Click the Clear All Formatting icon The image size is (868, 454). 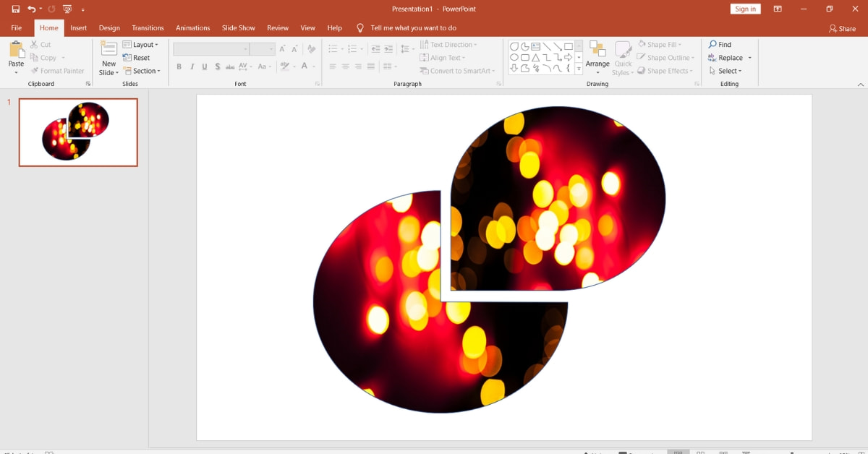pyautogui.click(x=312, y=49)
